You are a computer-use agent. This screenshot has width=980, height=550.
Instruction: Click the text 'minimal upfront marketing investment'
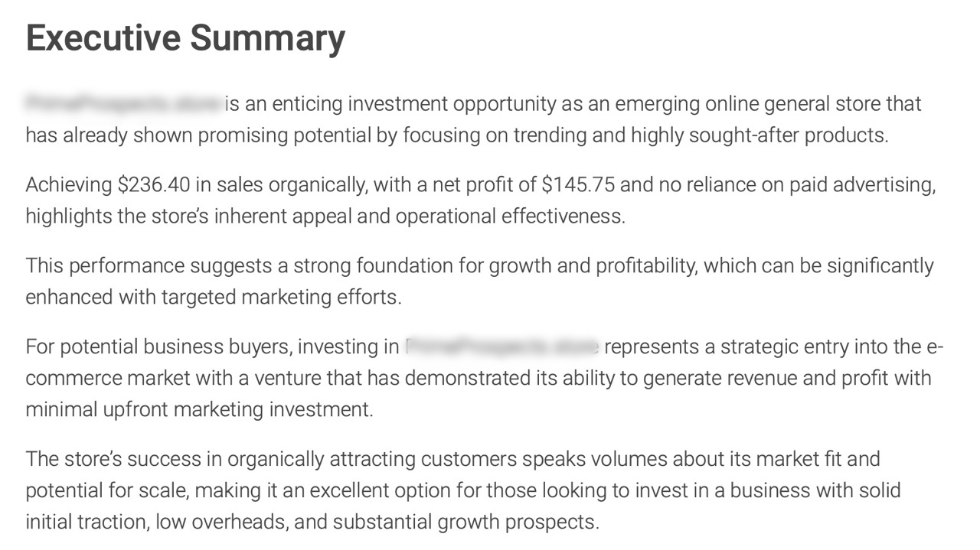(x=199, y=410)
